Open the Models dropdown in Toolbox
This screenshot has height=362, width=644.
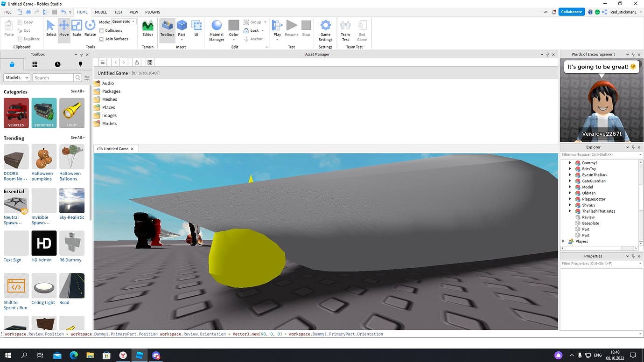coord(16,77)
